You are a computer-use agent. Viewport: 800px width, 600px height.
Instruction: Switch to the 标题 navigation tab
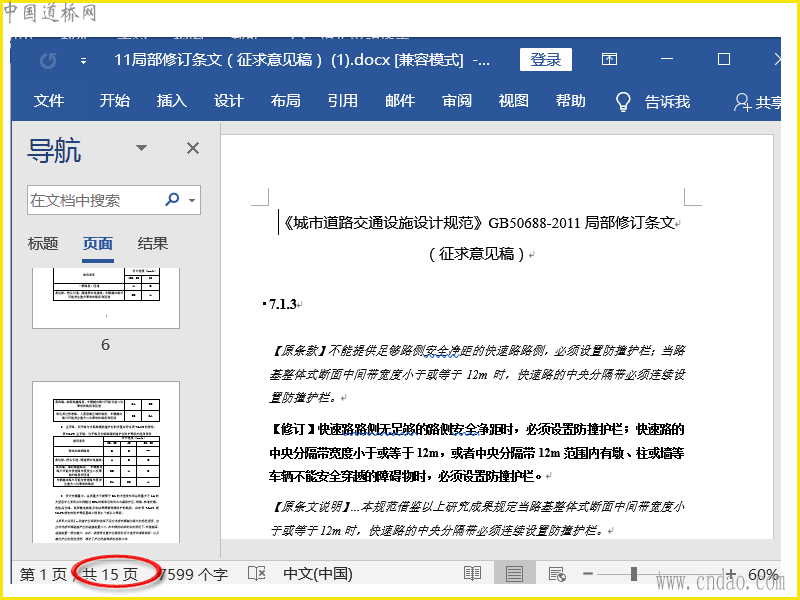(43, 244)
